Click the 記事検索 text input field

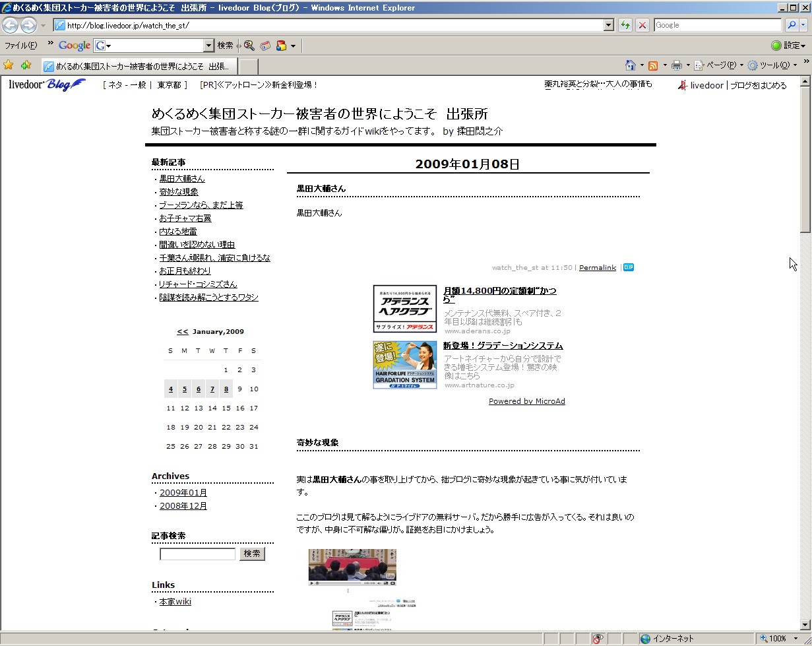pos(197,554)
